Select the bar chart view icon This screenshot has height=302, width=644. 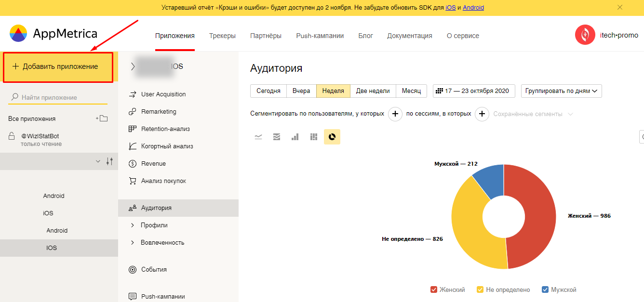295,137
